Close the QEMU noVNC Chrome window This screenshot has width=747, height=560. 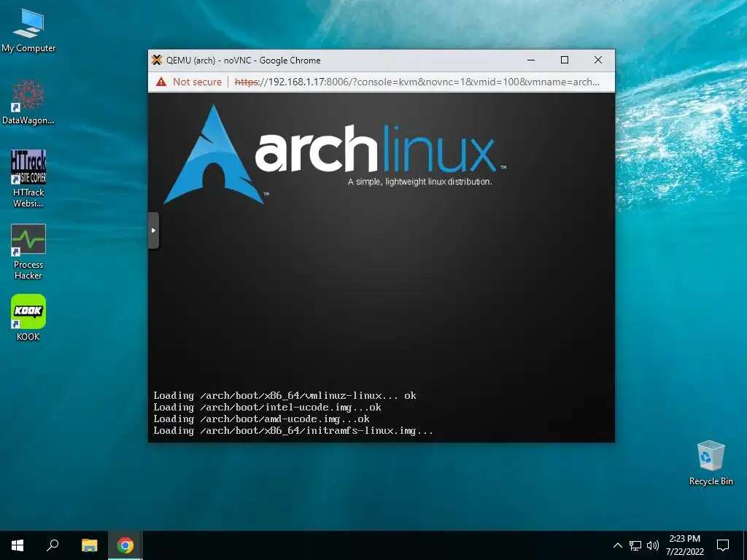point(598,60)
